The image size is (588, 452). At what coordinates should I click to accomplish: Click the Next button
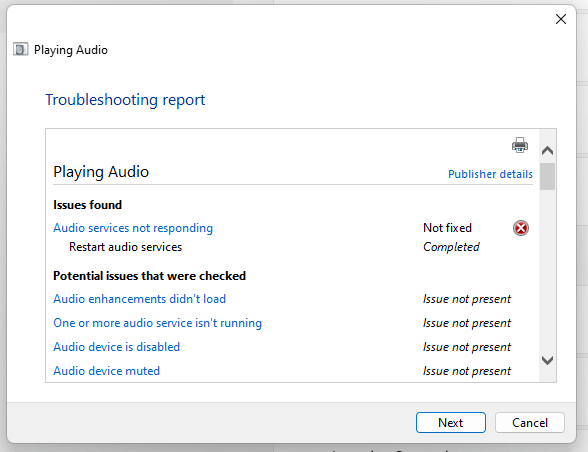click(x=451, y=423)
